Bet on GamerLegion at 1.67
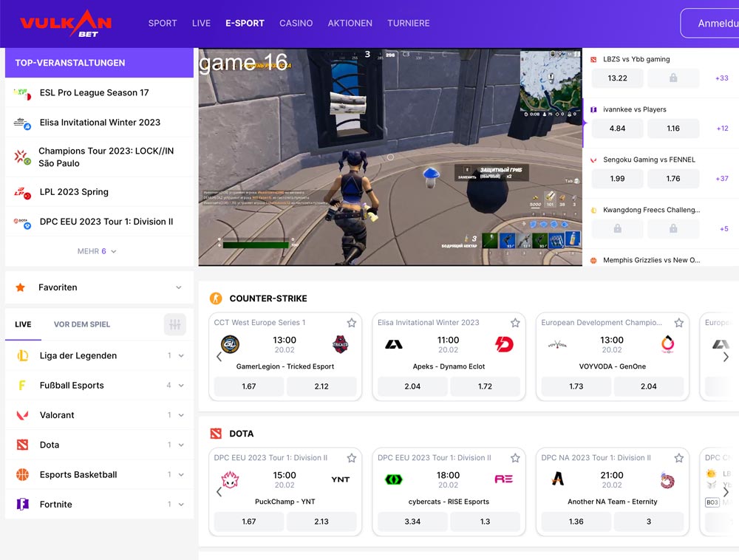Image resolution: width=739 pixels, height=560 pixels. (x=249, y=386)
